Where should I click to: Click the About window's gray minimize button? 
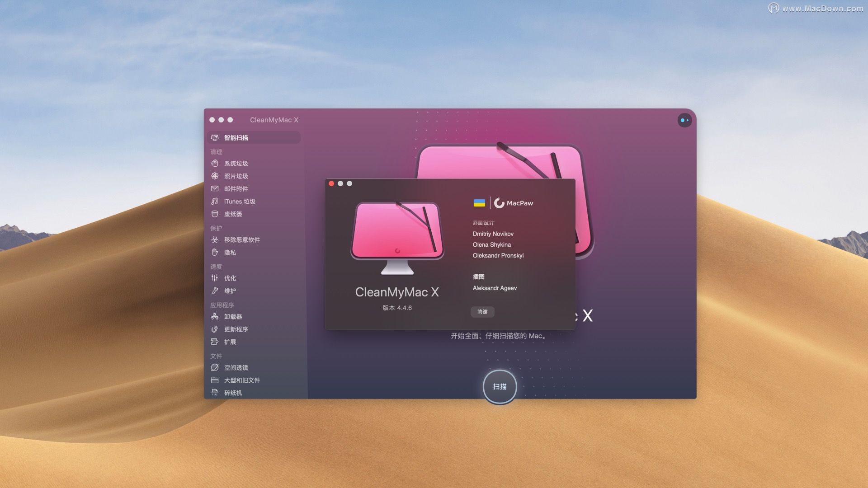pos(340,183)
